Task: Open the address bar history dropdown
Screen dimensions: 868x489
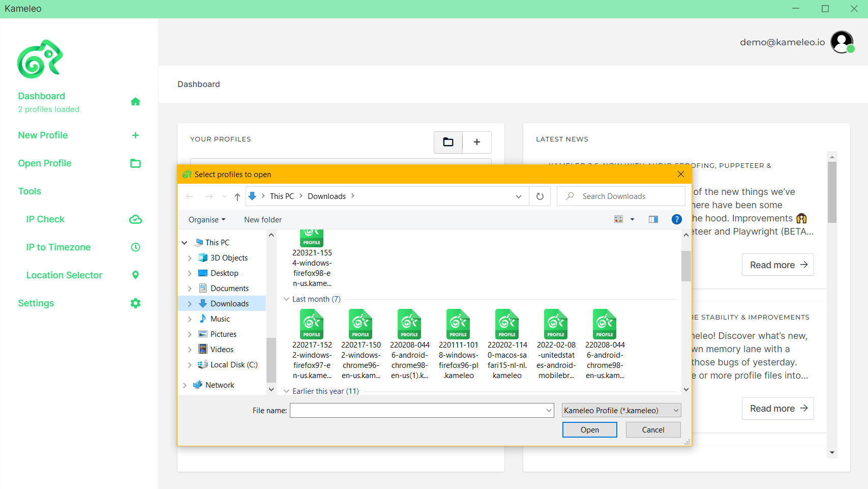Action: click(519, 196)
